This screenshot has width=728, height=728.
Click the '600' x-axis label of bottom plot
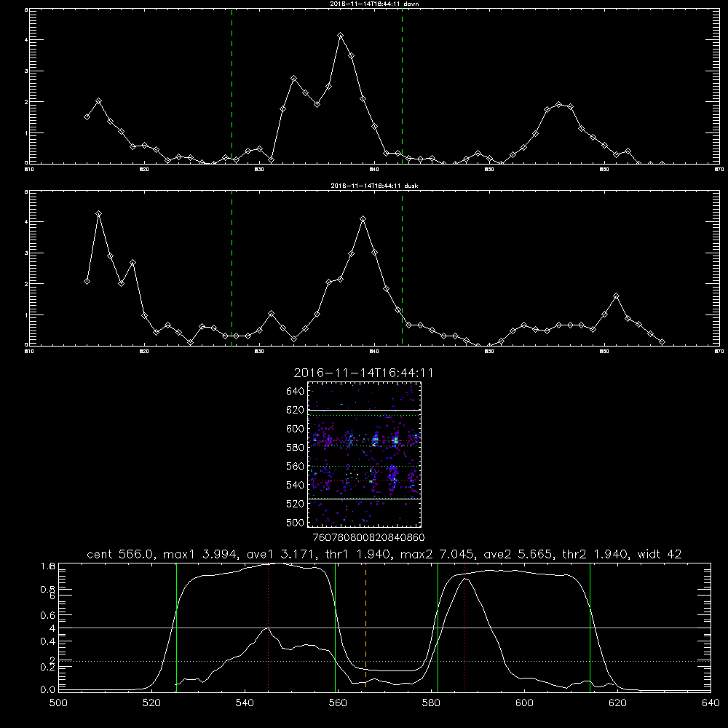pyautogui.click(x=524, y=703)
